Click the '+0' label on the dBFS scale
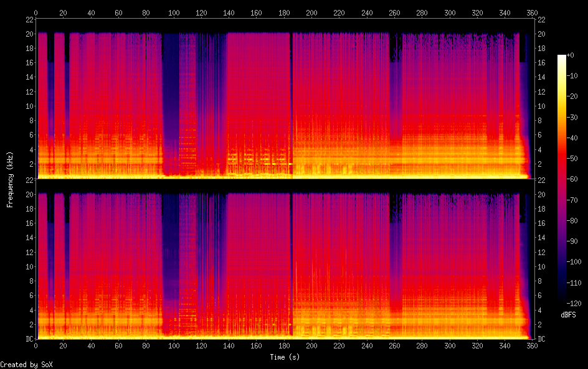The height and width of the screenshot is (369, 588). 570,55
